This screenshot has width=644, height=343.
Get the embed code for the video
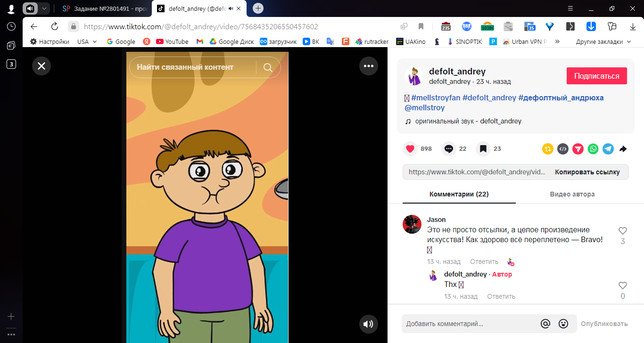coord(563,149)
